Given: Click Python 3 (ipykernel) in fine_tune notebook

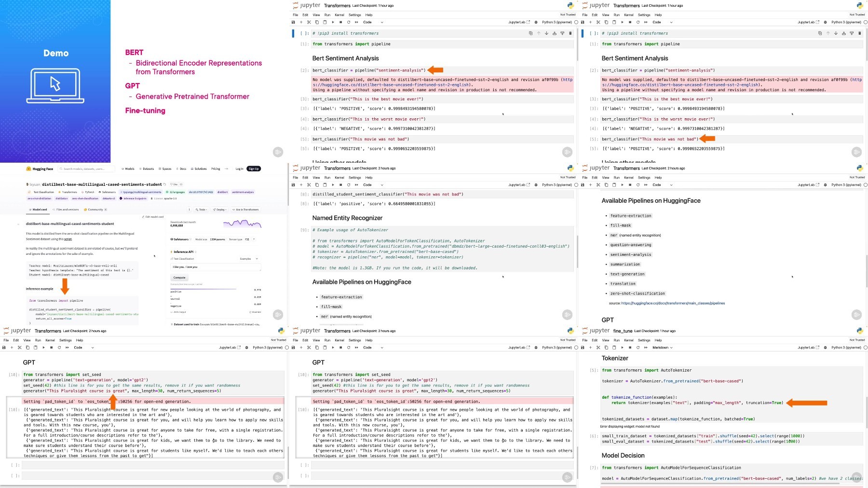Looking at the screenshot, I should coord(846,348).
